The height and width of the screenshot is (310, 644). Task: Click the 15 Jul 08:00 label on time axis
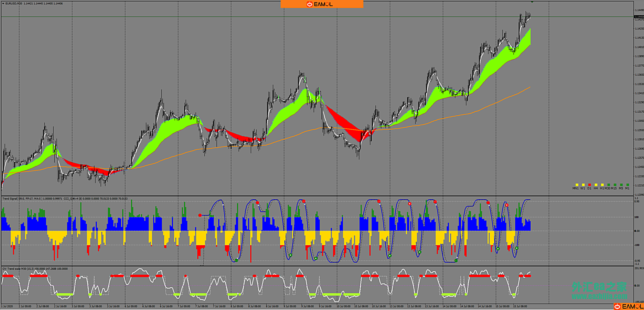click(x=520, y=306)
